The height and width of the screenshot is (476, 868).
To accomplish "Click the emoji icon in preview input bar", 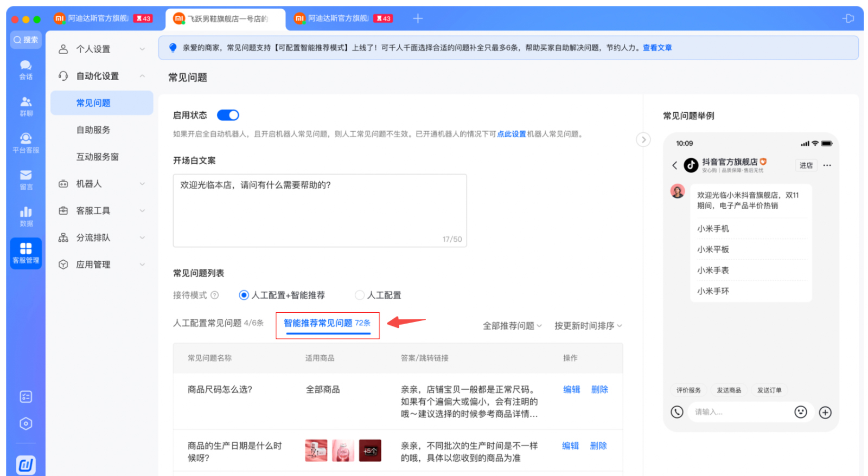I will tap(801, 412).
